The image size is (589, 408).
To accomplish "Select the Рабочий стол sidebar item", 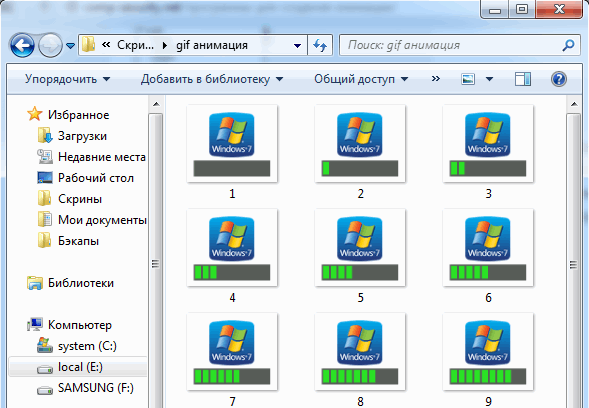I will [x=86, y=178].
